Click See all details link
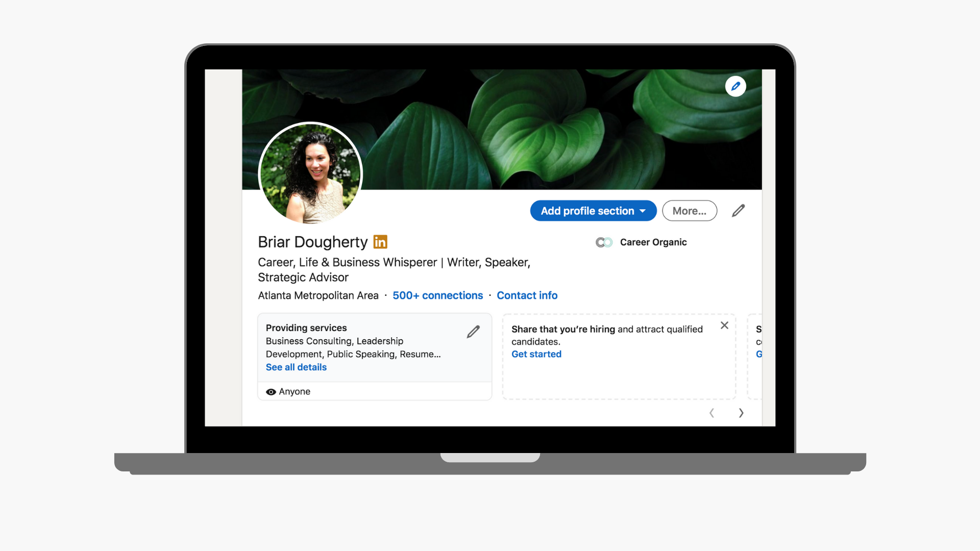Image resolution: width=980 pixels, height=551 pixels. click(296, 367)
